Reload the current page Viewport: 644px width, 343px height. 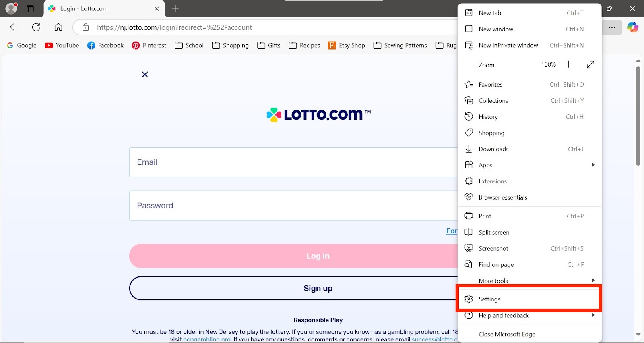36,27
